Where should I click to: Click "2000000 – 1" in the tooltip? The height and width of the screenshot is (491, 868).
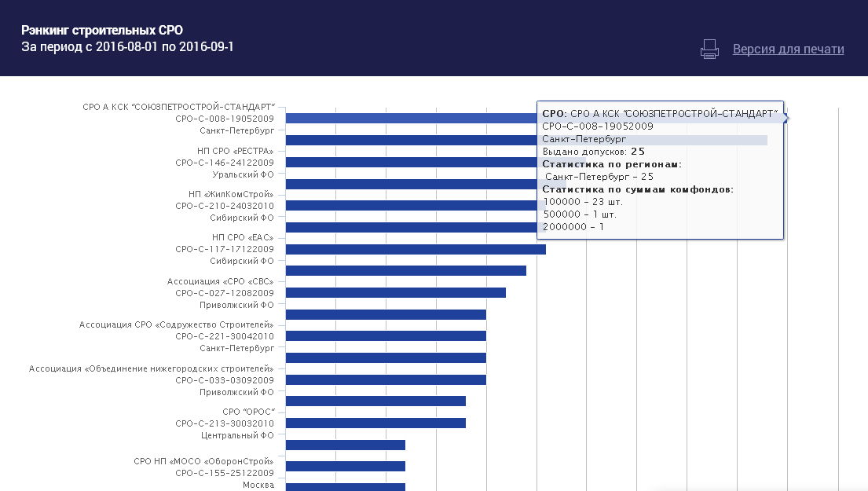pos(573,227)
